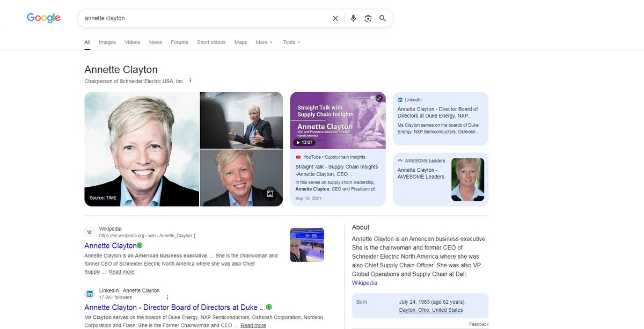
Task: Switch to the News tab
Action: coord(156,42)
